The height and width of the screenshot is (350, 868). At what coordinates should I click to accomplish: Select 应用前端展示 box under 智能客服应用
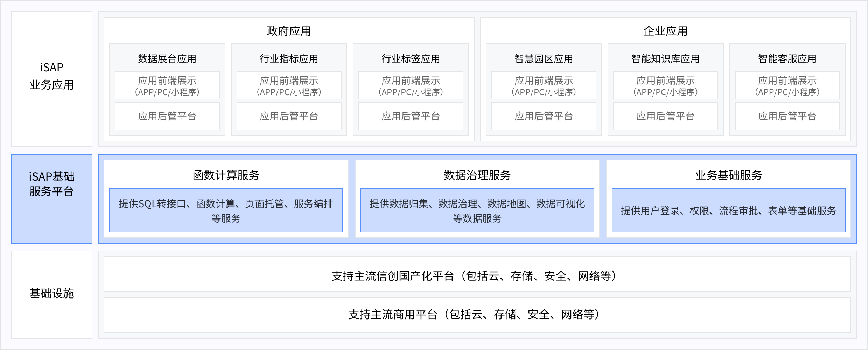click(x=787, y=86)
